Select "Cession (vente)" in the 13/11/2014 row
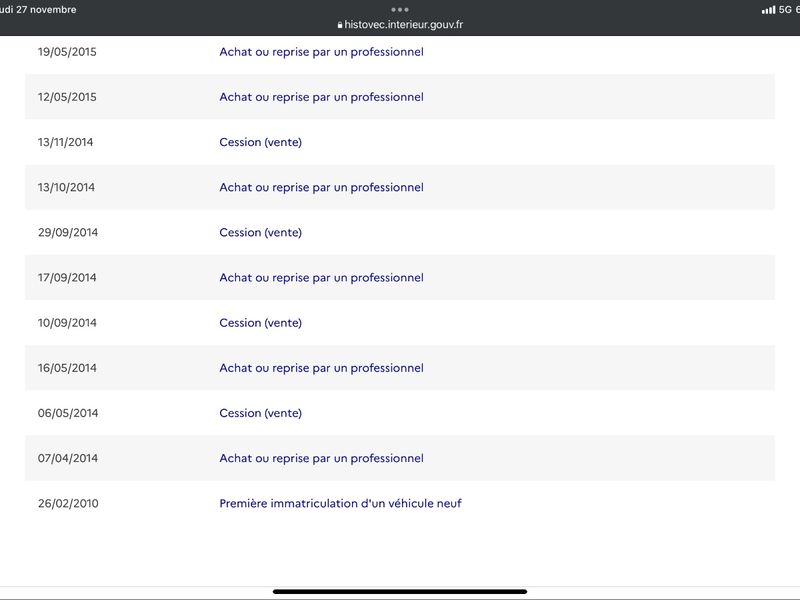The image size is (800, 600). (260, 142)
